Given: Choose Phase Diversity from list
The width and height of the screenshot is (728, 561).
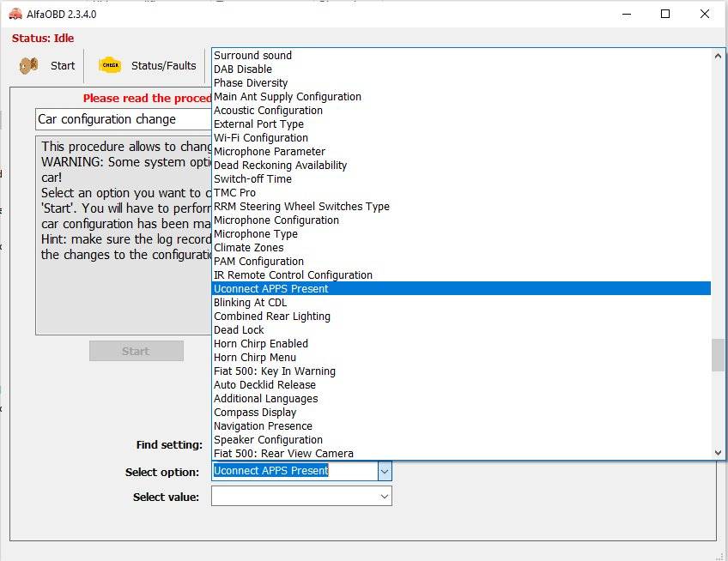Looking at the screenshot, I should [461, 82].
